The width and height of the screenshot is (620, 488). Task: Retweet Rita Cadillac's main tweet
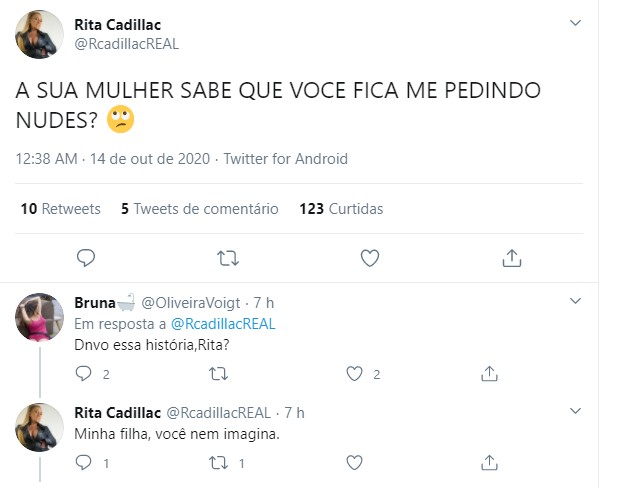click(228, 258)
